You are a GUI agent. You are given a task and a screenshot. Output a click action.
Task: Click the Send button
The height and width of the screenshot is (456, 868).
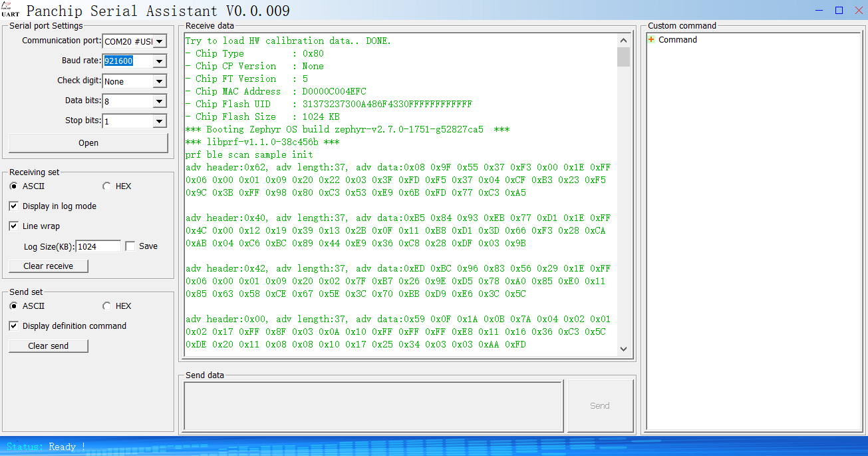600,405
